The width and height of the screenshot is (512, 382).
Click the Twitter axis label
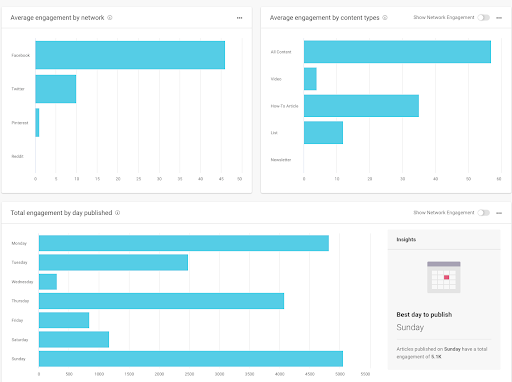[18, 89]
